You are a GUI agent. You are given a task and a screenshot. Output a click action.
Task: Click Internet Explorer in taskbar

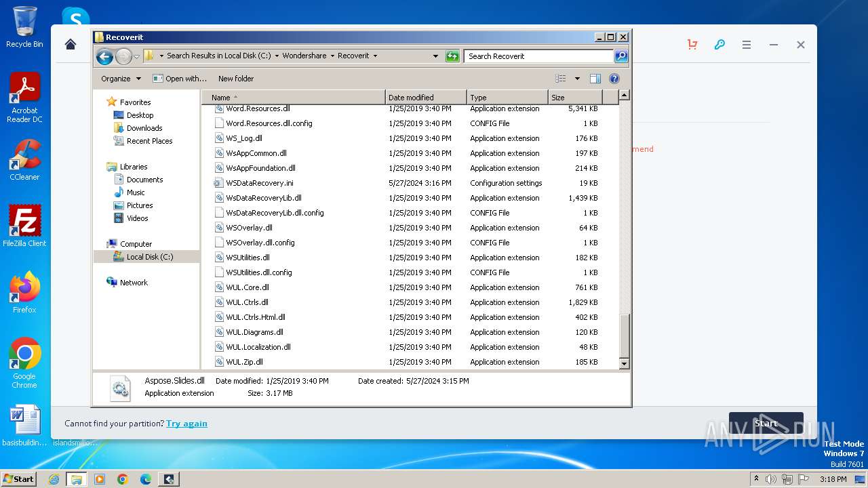pyautogui.click(x=54, y=479)
